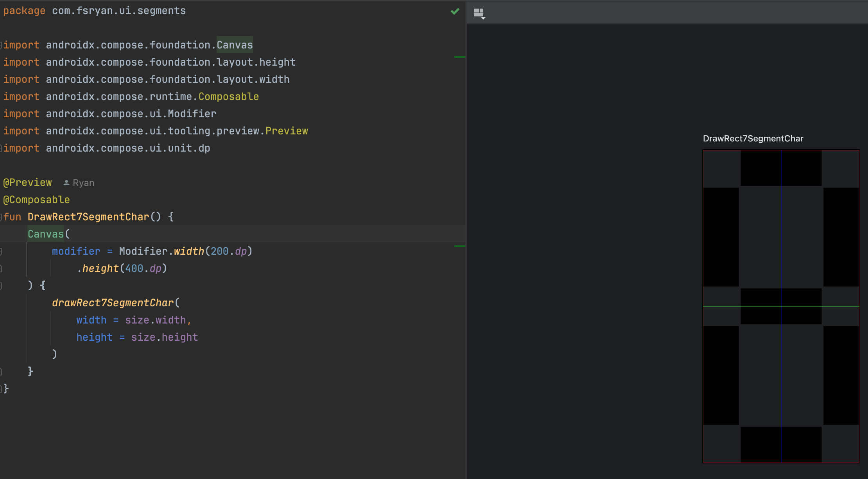Click the green inspection checkmark icon
Viewport: 868px width, 479px height.
[455, 11]
